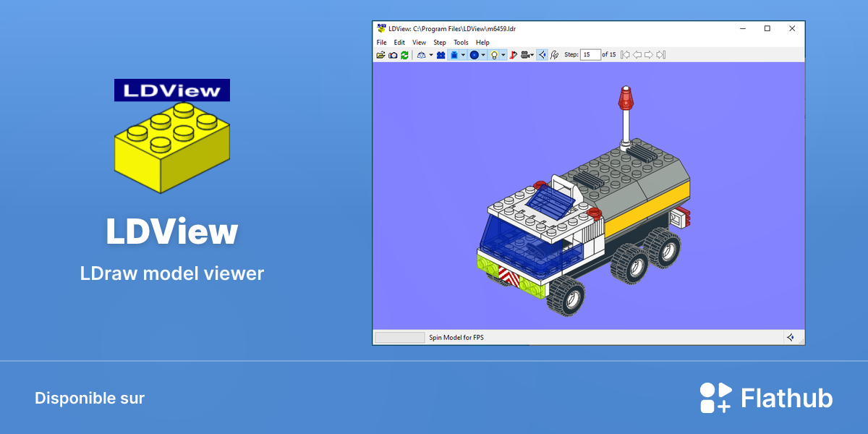Image resolution: width=868 pixels, height=434 pixels.
Task: Open the Tools menu
Action: tap(461, 43)
